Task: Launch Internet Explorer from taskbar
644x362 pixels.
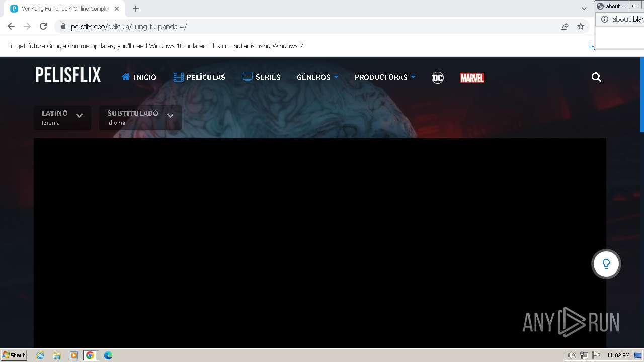Action: point(40,355)
